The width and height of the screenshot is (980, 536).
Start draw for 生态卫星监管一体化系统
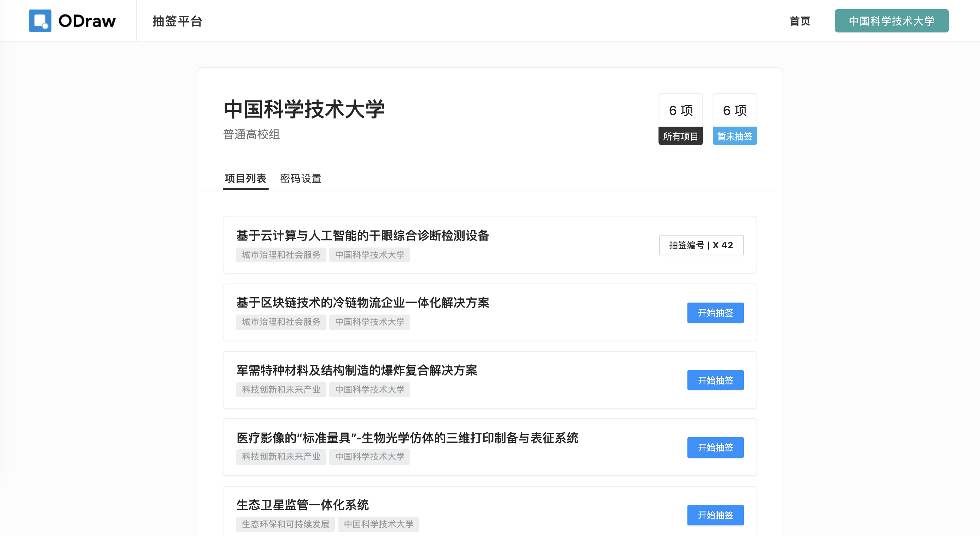tap(715, 515)
